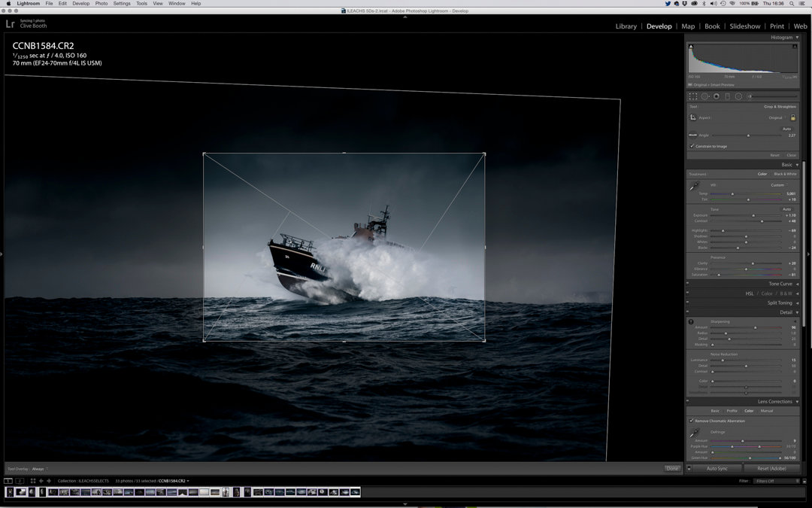The image size is (812, 508).
Task: Open the Aspect Original dropdown
Action: pos(777,117)
